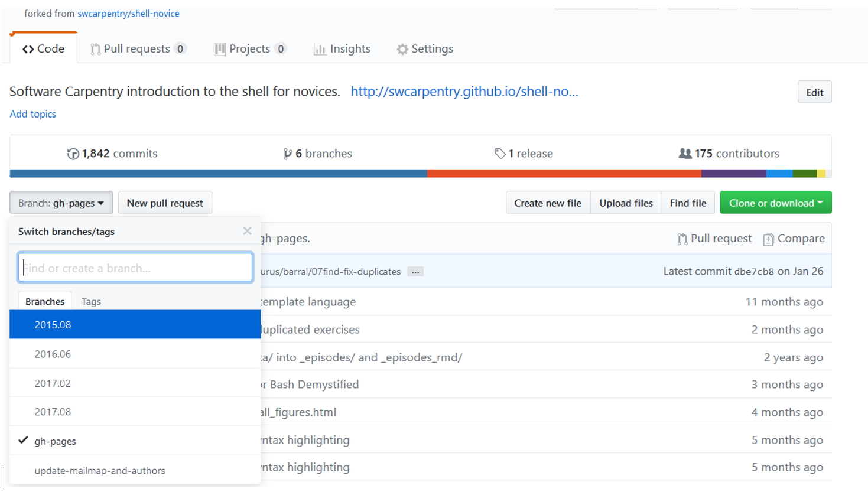Click the green segment of the language bar

tap(804, 174)
